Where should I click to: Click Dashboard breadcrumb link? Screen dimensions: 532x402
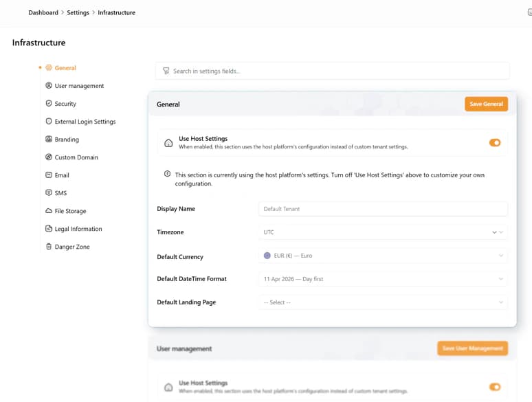(x=43, y=12)
